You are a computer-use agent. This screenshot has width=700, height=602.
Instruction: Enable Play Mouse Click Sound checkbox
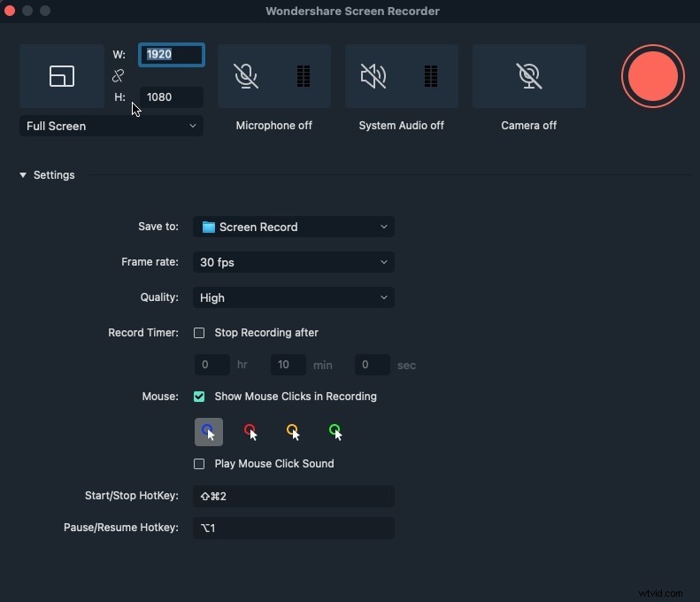click(x=199, y=464)
